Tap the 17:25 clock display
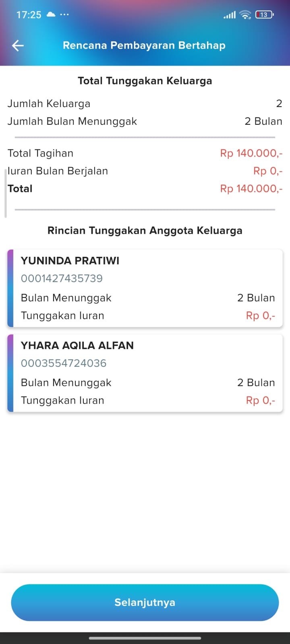This screenshot has height=644, width=290. point(29,15)
